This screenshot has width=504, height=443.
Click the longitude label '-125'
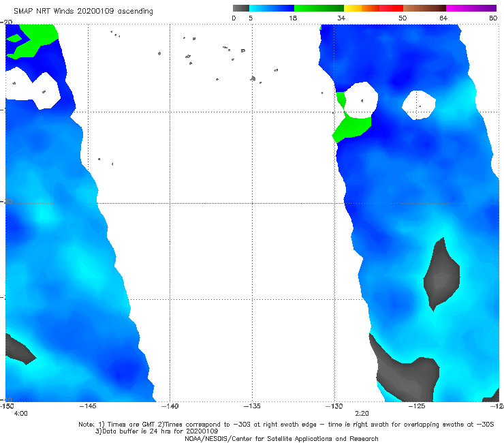pyautogui.click(x=416, y=406)
